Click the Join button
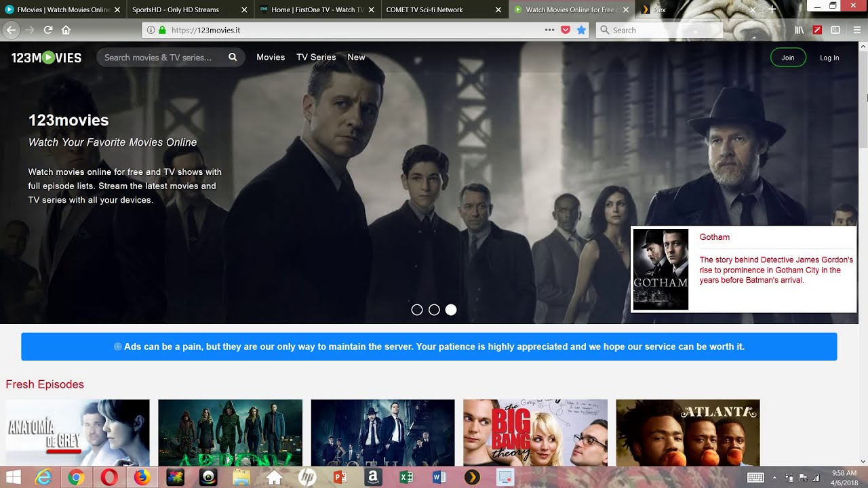The width and height of the screenshot is (868, 488). [788, 58]
